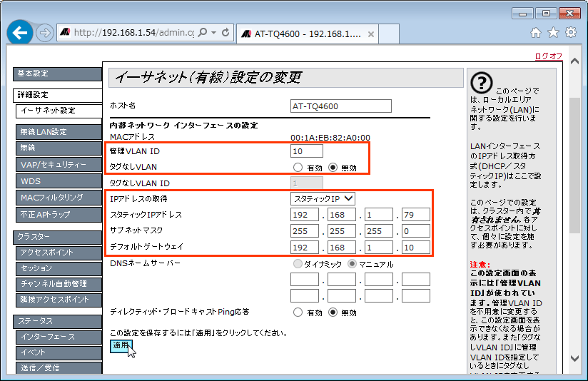
Task: Open 無線LAN設定 sidebar item
Action: 59,132
